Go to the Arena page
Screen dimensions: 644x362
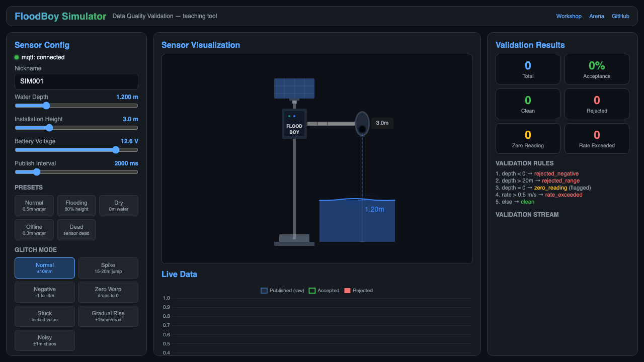click(597, 16)
